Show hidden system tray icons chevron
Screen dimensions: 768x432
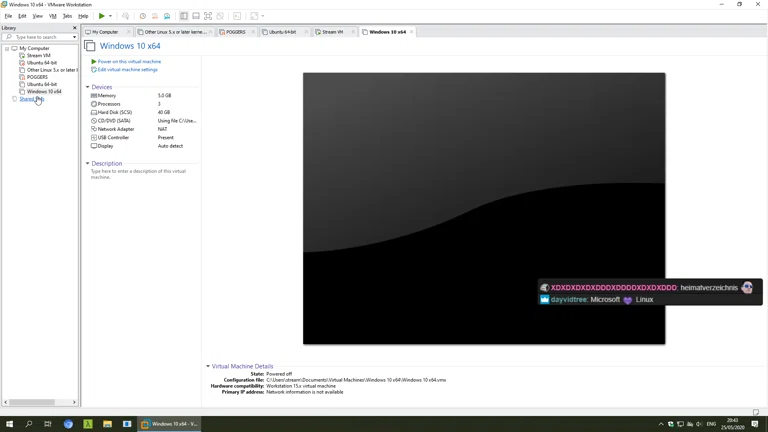point(661,424)
